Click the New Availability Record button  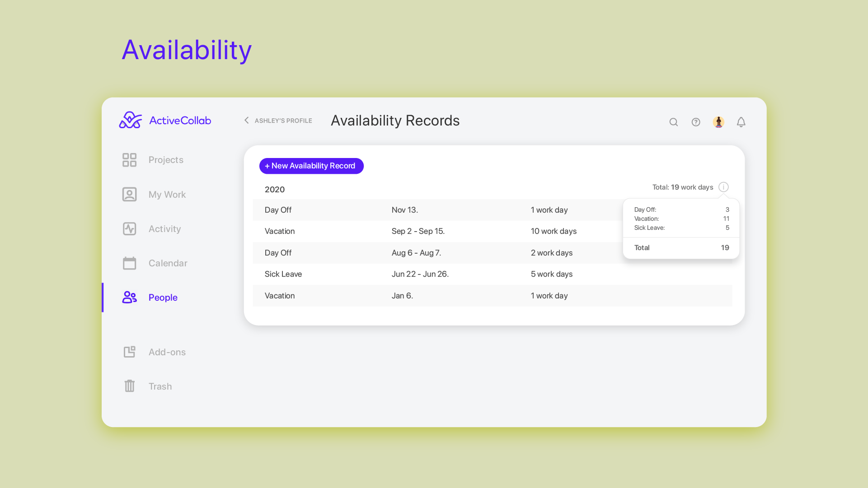pyautogui.click(x=311, y=166)
